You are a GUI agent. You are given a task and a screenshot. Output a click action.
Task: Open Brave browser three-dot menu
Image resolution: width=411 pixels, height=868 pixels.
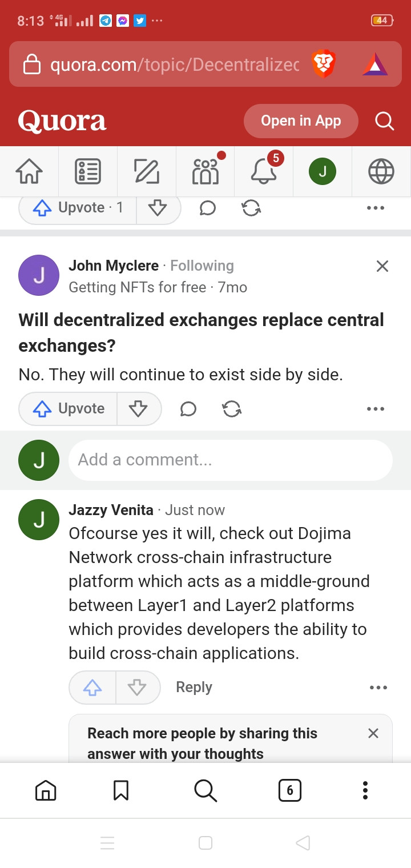click(365, 790)
